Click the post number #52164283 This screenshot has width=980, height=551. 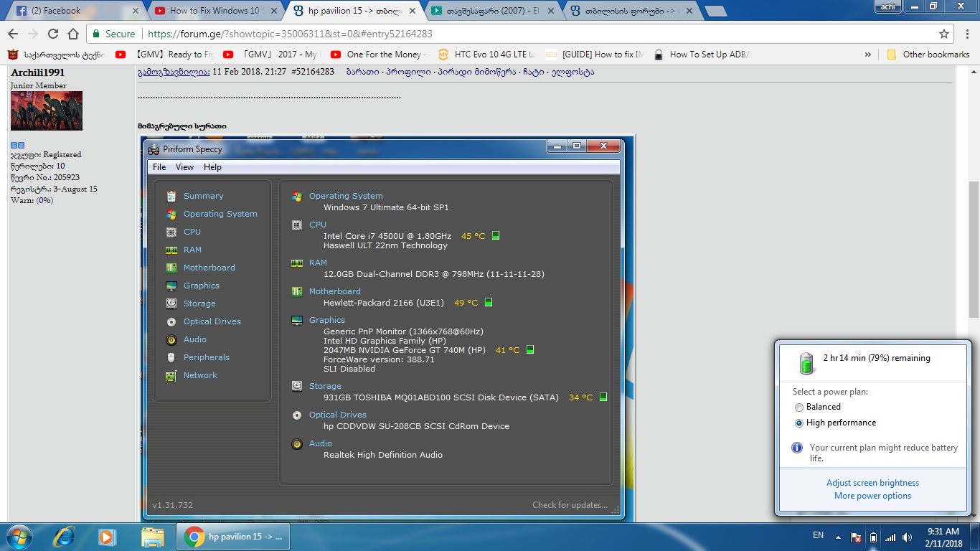tap(313, 72)
